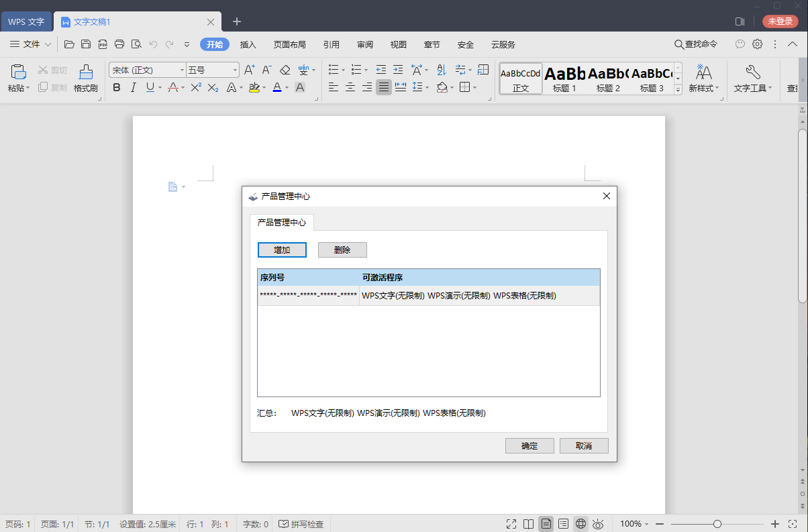Click the clear formatting eraser icon

[x=285, y=69]
